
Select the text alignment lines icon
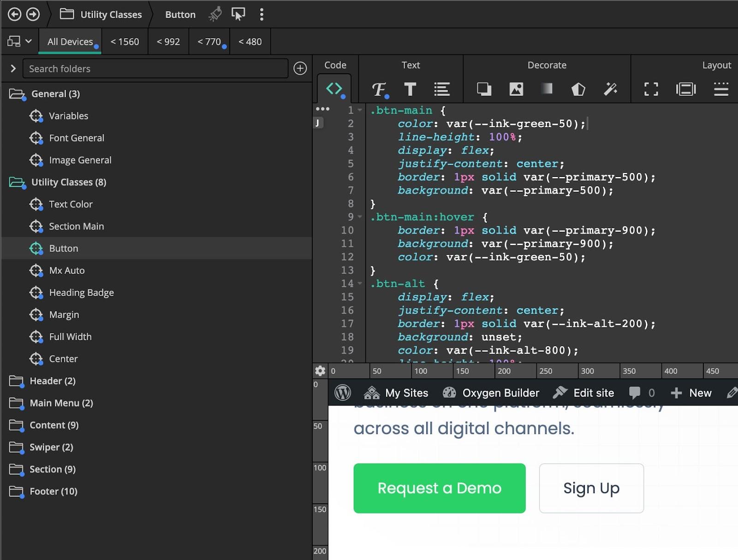coord(441,89)
